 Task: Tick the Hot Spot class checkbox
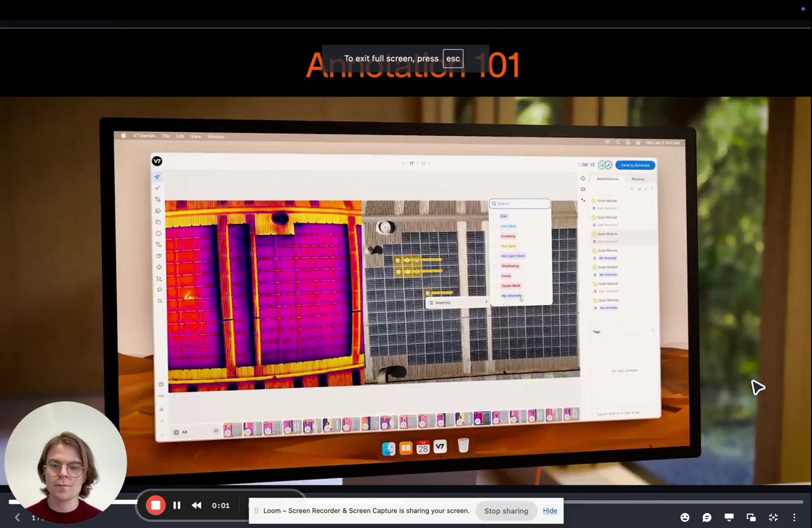(496, 246)
